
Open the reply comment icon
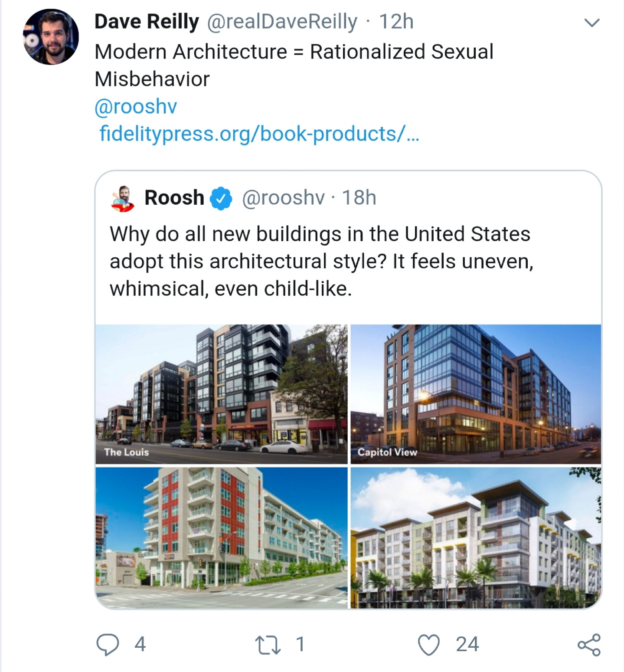107,644
